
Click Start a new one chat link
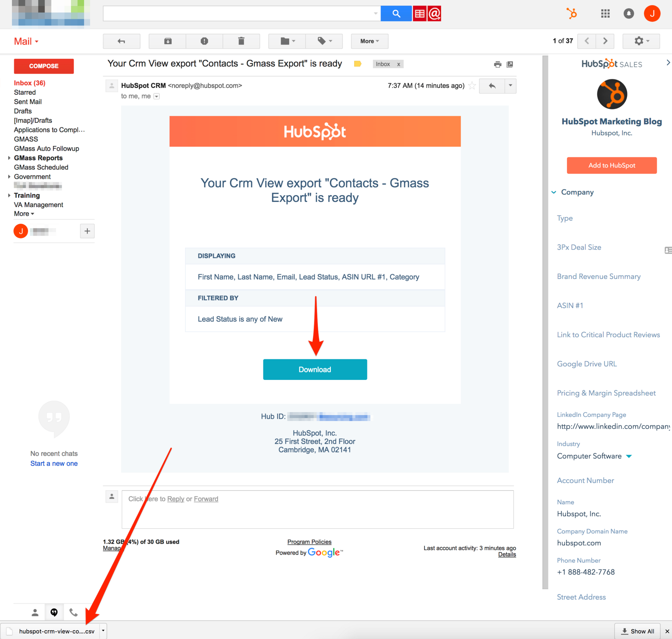[54, 464]
